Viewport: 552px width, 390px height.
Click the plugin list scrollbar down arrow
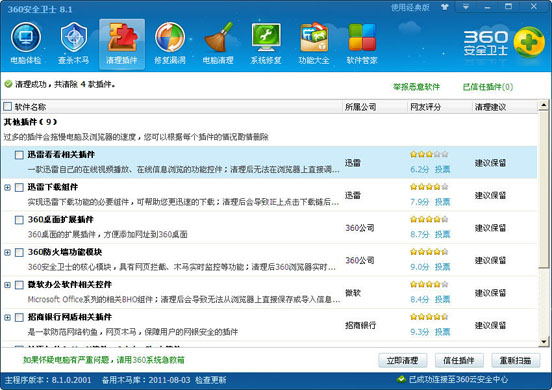click(544, 341)
